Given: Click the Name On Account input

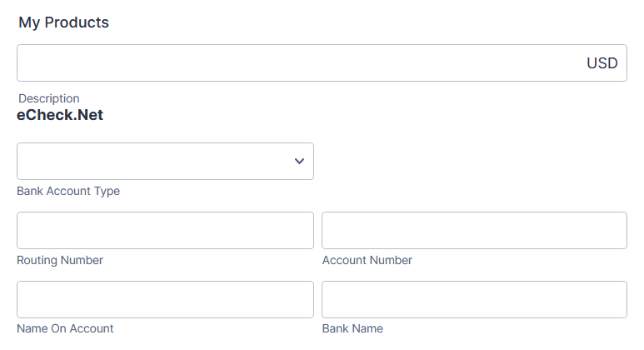Looking at the screenshot, I should click(165, 299).
